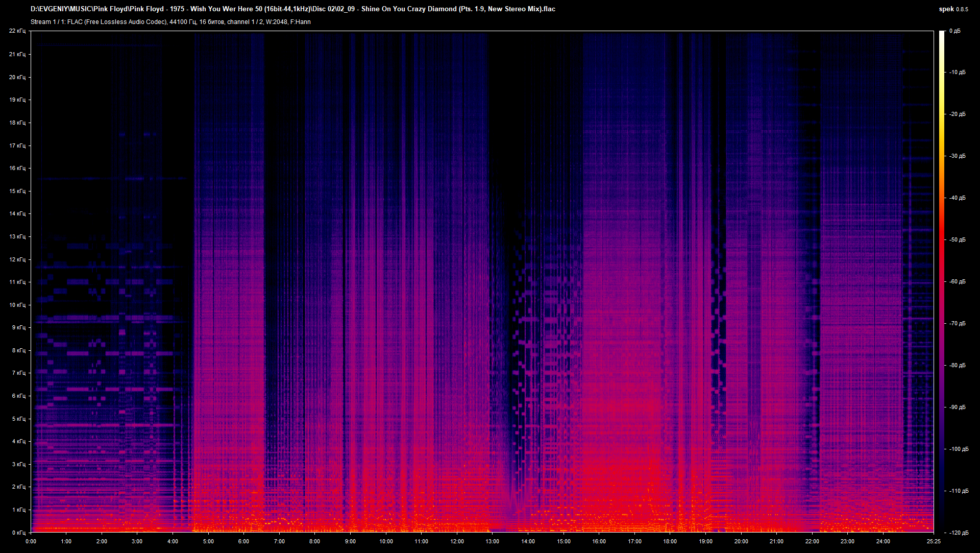980x553 pixels.
Task: Click the 11 кГц frequency axis label
Action: [18, 282]
